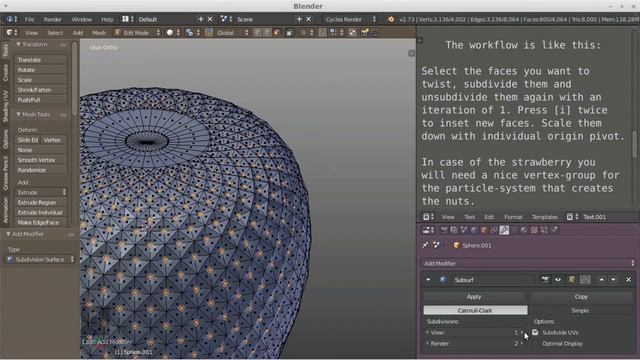This screenshot has height=360, width=640.
Task: Click the Smooth Vertex button
Action: (x=41, y=160)
